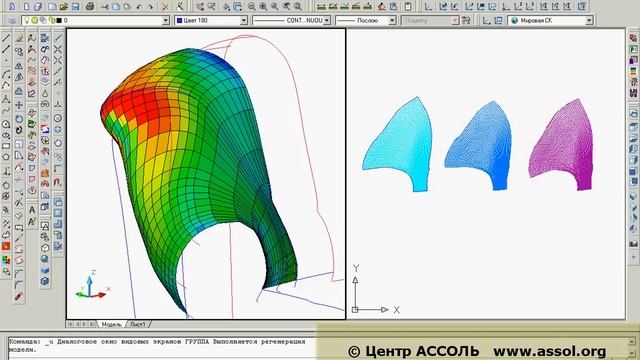Switch to the 'Модель' tab
This screenshot has width=640, height=360.
click(111, 324)
